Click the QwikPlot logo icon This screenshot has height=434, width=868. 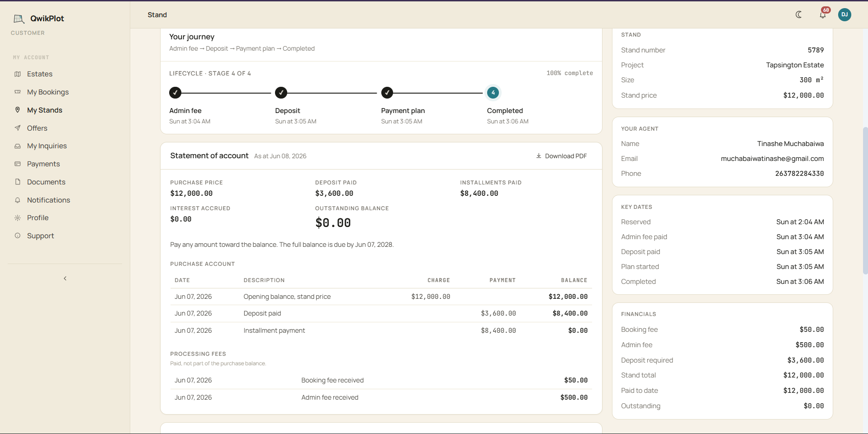click(19, 19)
